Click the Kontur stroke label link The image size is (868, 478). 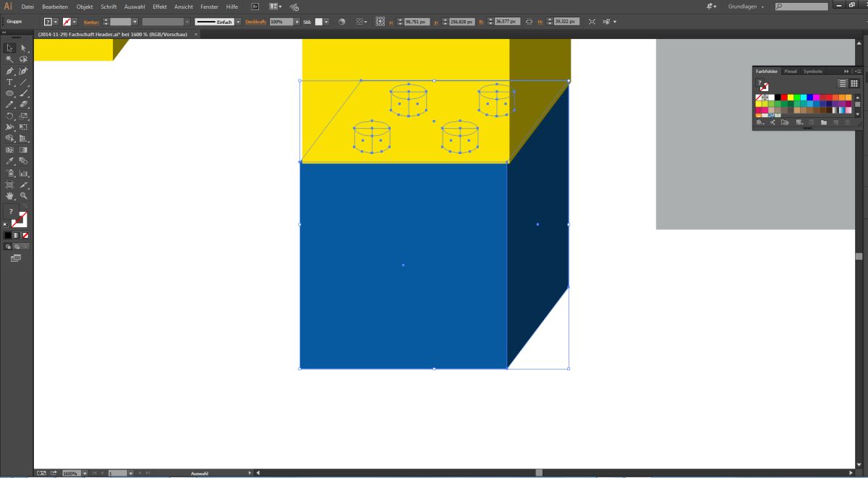(x=91, y=22)
